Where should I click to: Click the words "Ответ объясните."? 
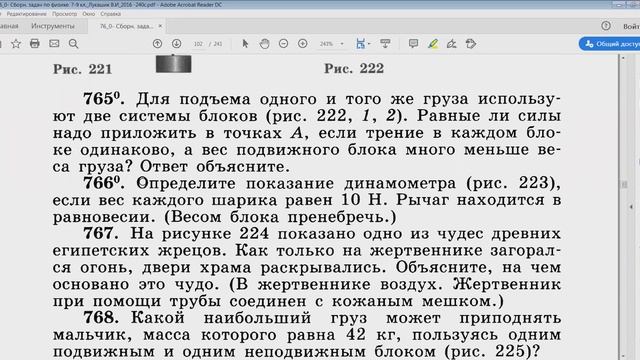pyautogui.click(x=215, y=167)
